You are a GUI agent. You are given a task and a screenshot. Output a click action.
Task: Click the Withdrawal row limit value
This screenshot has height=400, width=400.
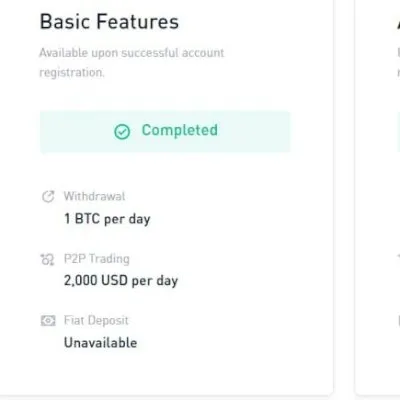pos(107,219)
